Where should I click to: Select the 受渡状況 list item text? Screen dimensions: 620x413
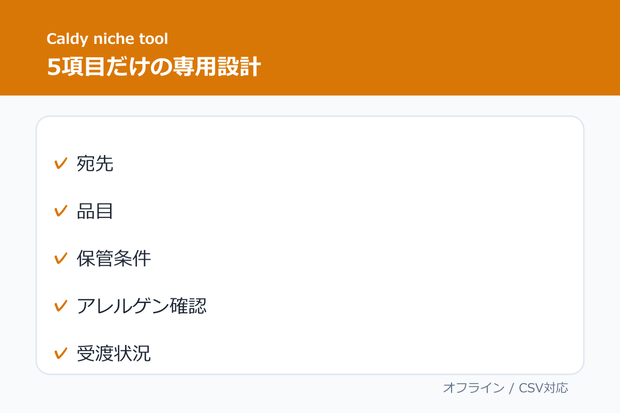coord(114,353)
